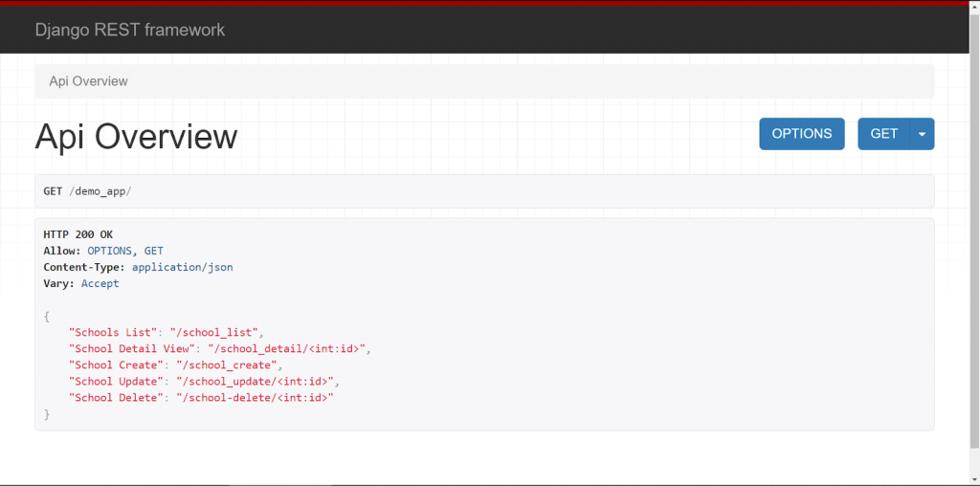Expand the GET format dropdown caret
Screen dimensions: 980x486
pyautogui.click(x=922, y=134)
